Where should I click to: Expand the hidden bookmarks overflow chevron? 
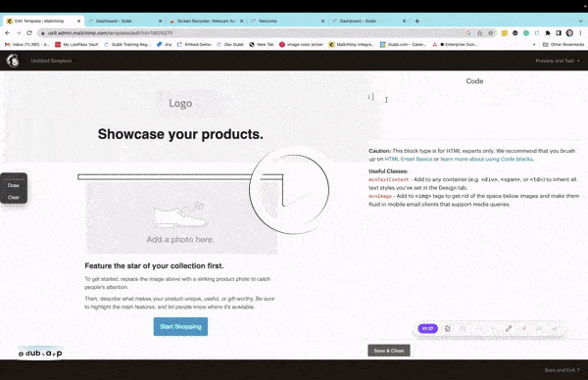coord(534,44)
